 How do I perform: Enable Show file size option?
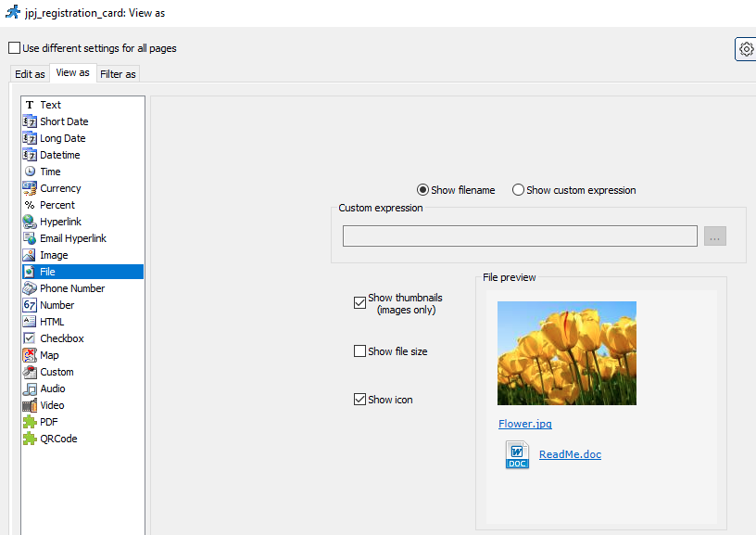coord(359,351)
